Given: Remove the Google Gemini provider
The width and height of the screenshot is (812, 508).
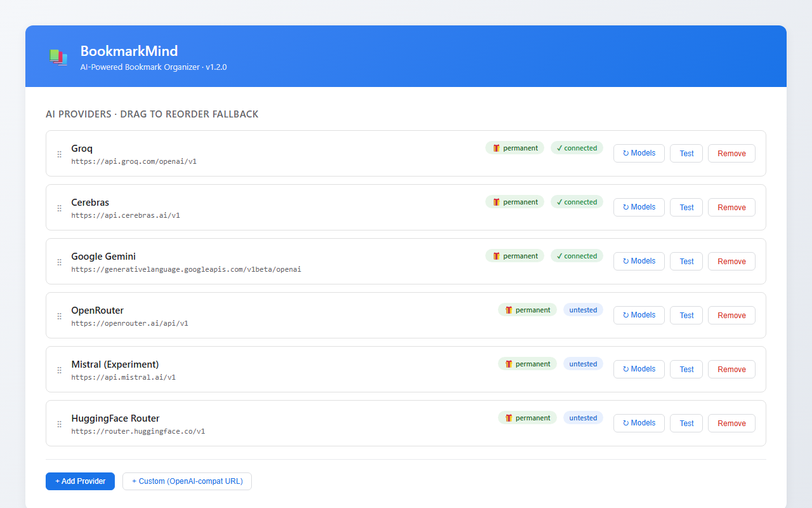Looking at the screenshot, I should coord(731,261).
